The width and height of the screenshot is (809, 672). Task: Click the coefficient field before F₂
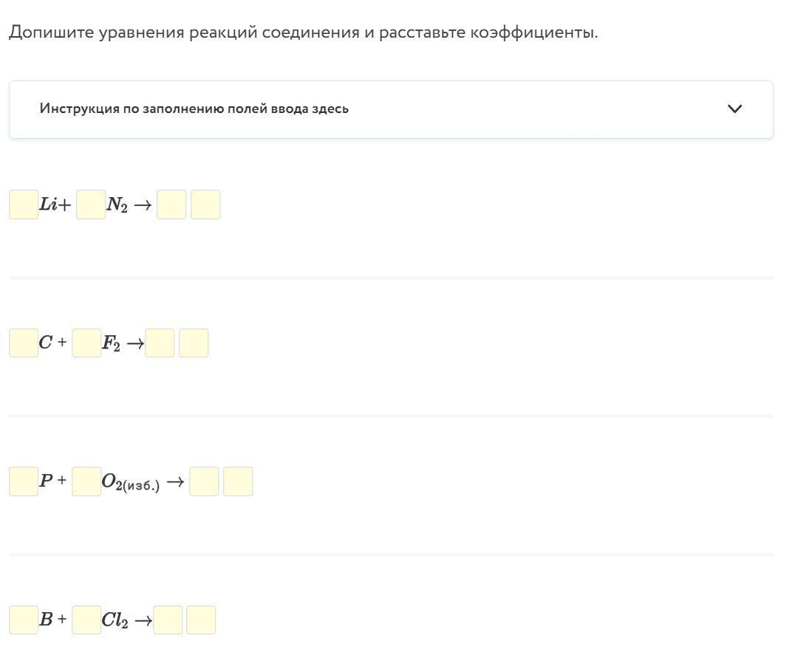[86, 343]
